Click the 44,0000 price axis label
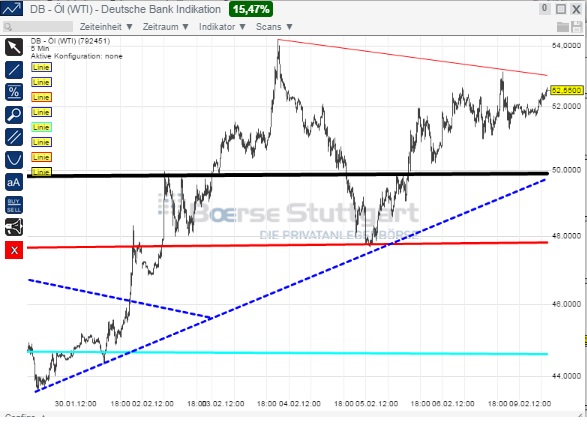The image size is (587, 425). 566,376
